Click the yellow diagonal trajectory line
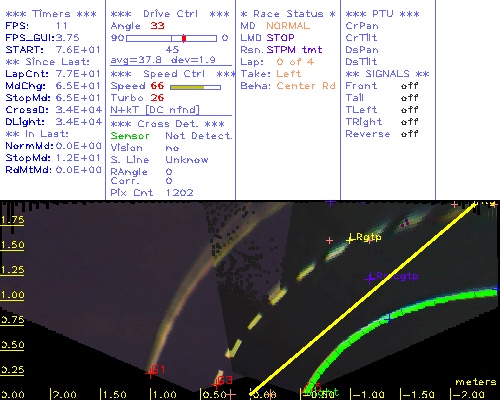Screen dimensions: 500x400 363,298
